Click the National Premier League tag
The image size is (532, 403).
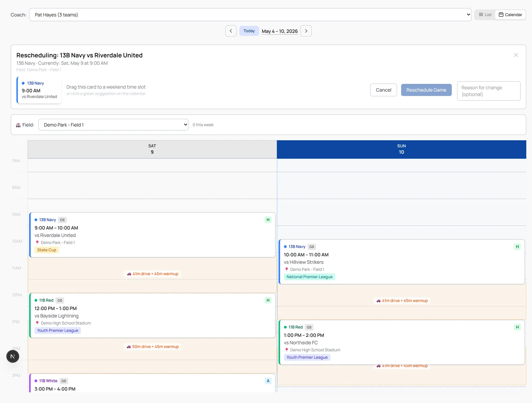(x=310, y=277)
